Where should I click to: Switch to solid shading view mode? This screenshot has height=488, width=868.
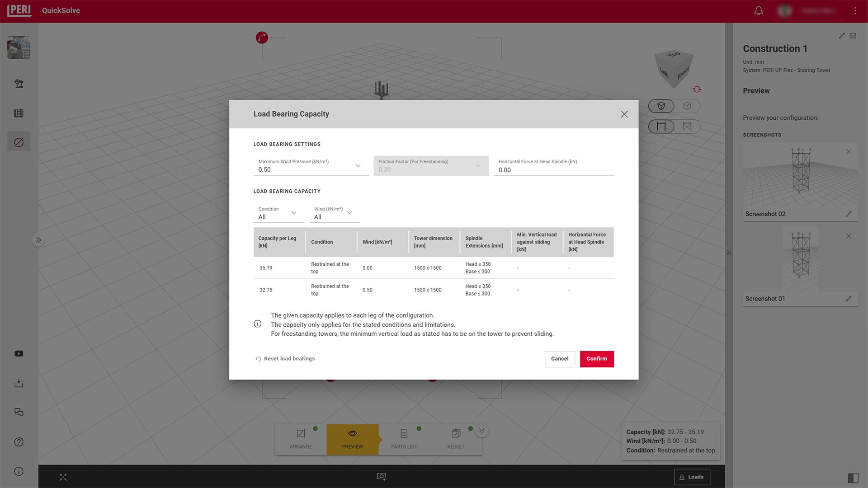pos(661,106)
